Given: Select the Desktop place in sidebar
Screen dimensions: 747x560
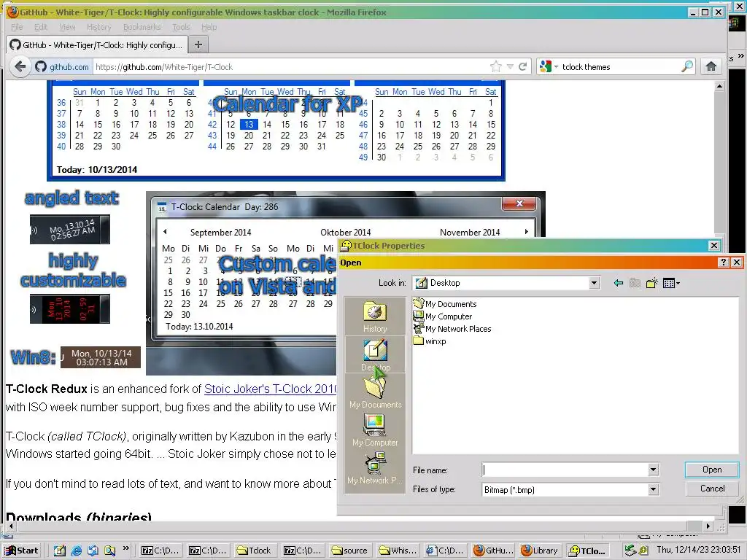Looking at the screenshot, I should 375,355.
